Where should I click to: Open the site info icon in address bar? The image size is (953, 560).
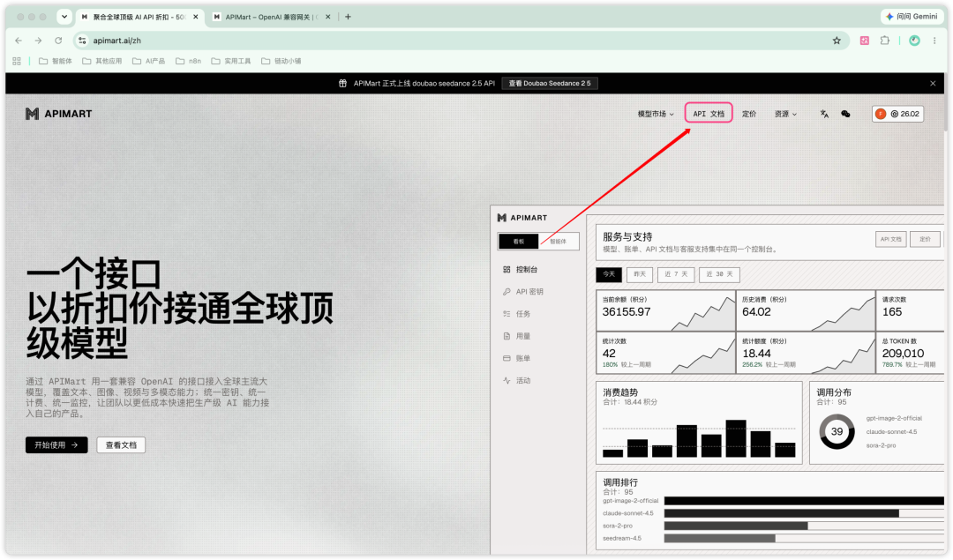pyautogui.click(x=82, y=41)
